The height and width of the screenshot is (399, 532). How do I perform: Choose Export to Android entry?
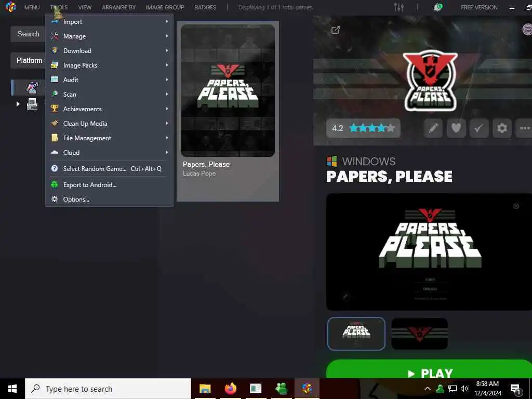pyautogui.click(x=109, y=185)
